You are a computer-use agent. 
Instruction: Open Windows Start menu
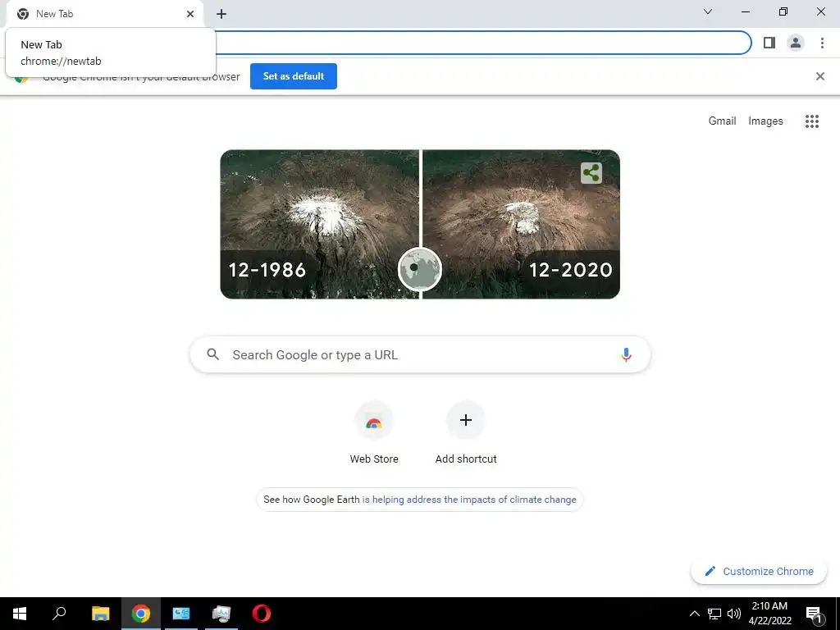tap(20, 614)
